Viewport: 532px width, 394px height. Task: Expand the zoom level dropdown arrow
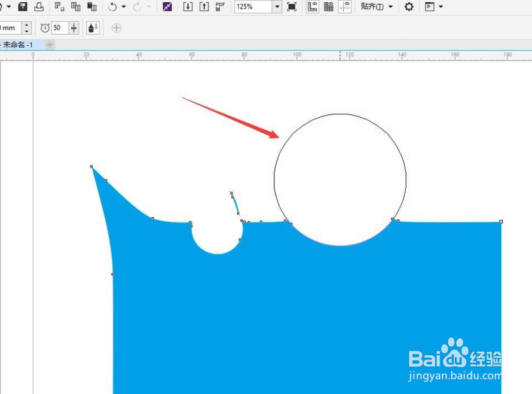point(277,7)
